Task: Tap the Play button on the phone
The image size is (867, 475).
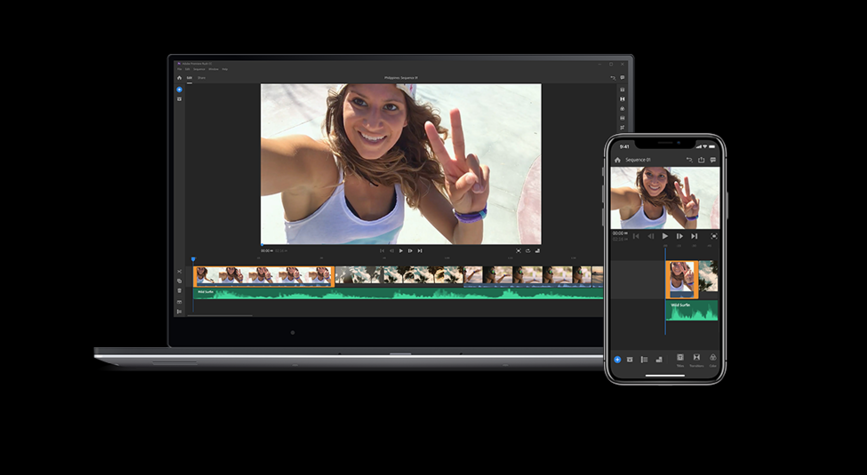Action: pos(665,236)
